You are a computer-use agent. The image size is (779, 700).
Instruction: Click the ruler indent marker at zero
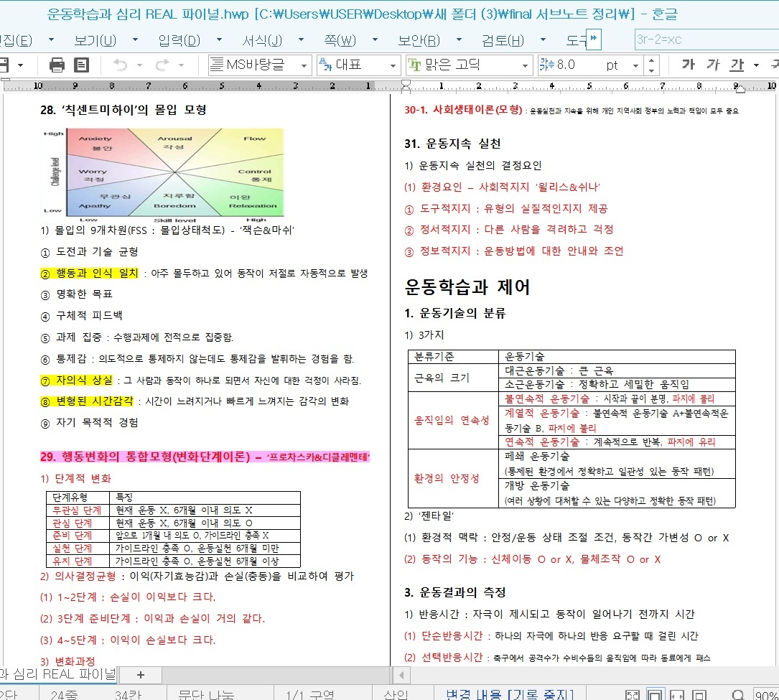coord(406,86)
